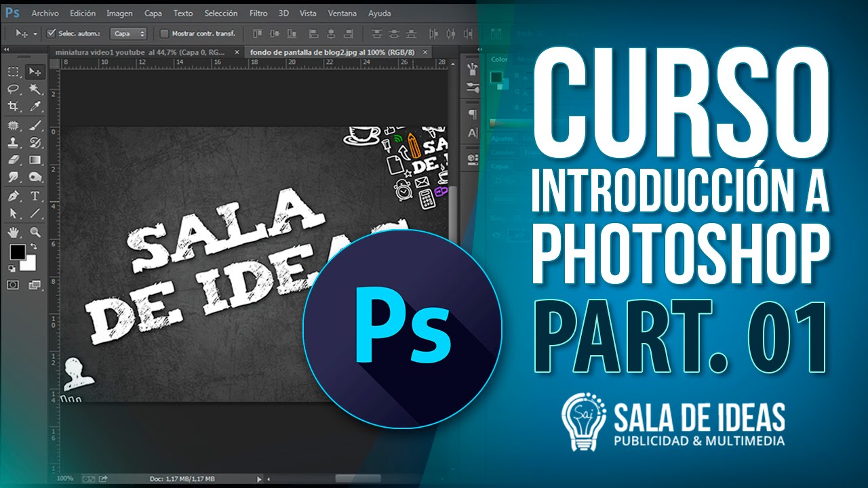Open the Ayuda menu
The width and height of the screenshot is (868, 488).
point(380,13)
